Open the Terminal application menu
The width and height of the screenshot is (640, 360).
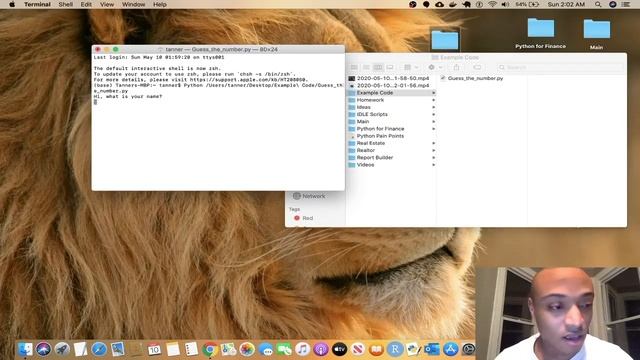click(x=37, y=4)
